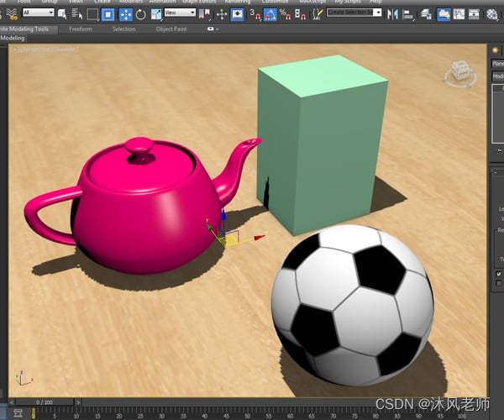Screen dimensions: 504x420
Task: Click the time slider showing 0 / 100
Action: (x=45, y=402)
